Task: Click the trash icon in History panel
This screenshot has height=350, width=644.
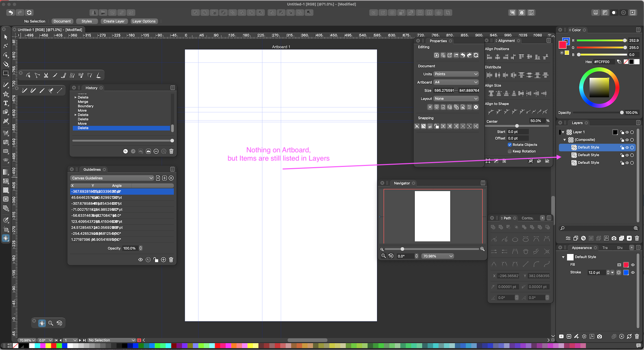Action: click(x=171, y=151)
